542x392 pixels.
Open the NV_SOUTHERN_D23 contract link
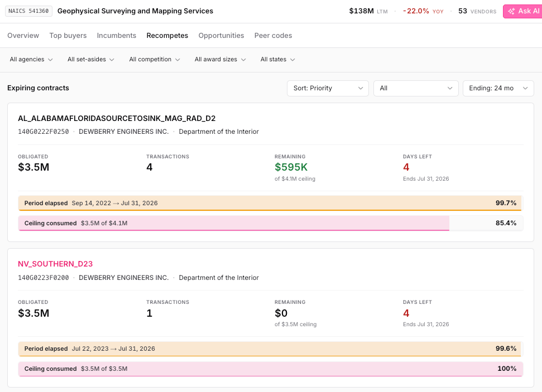[x=55, y=264]
